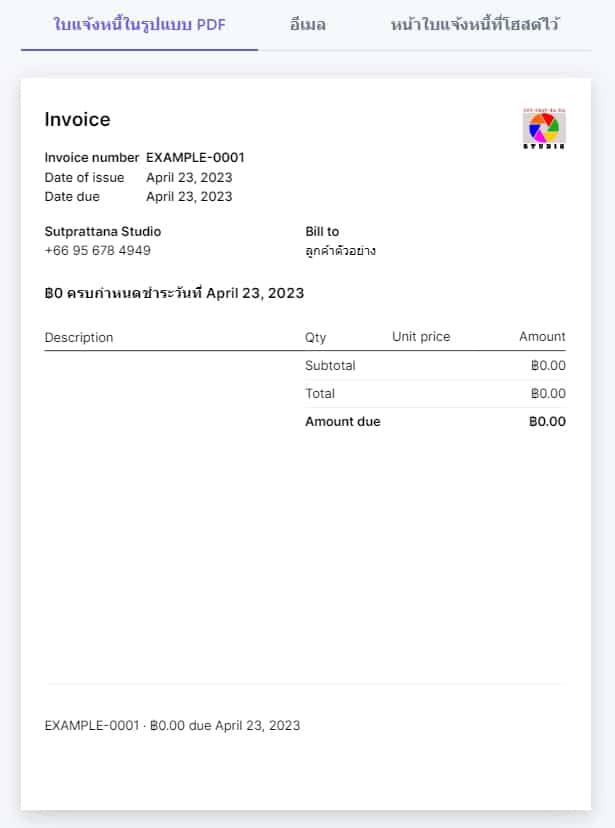Click the Amount due row
Image resolution: width=615 pixels, height=828 pixels.
pyautogui.click(x=436, y=421)
